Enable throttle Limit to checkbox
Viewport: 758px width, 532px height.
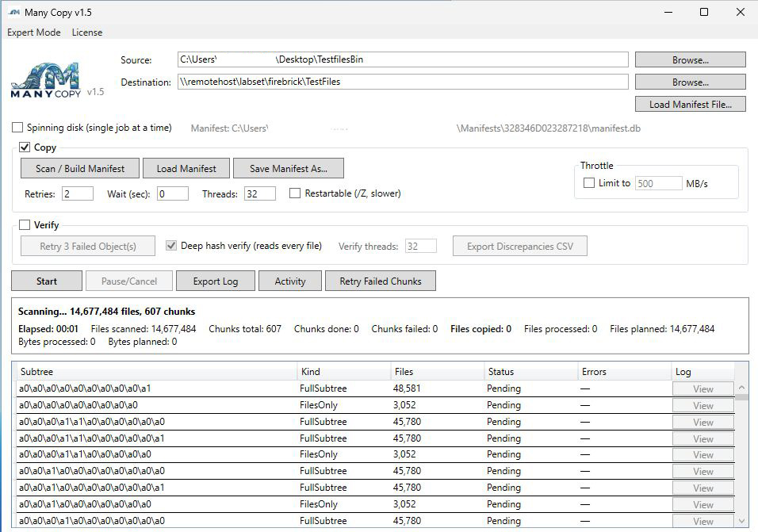(589, 183)
